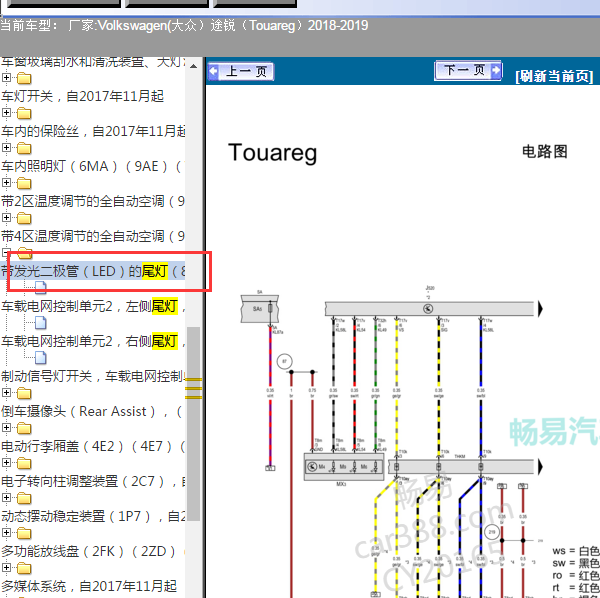Expand the node above 倒车摄像头
The height and width of the screenshot is (598, 600).
(6, 393)
